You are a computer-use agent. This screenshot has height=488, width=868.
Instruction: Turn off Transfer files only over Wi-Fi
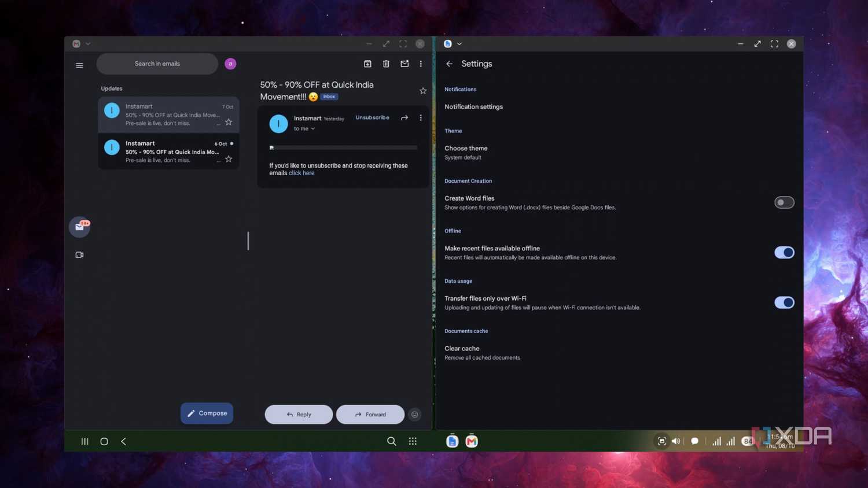[784, 302]
